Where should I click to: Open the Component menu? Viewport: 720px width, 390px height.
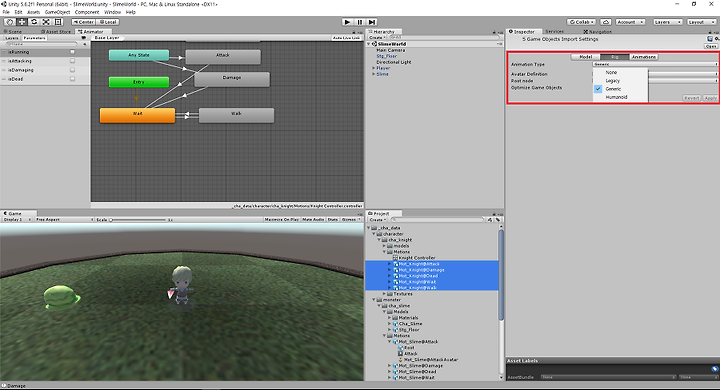pos(87,12)
